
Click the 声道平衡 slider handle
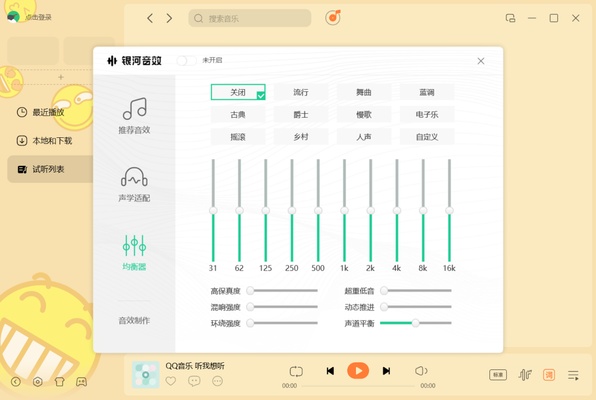415,323
